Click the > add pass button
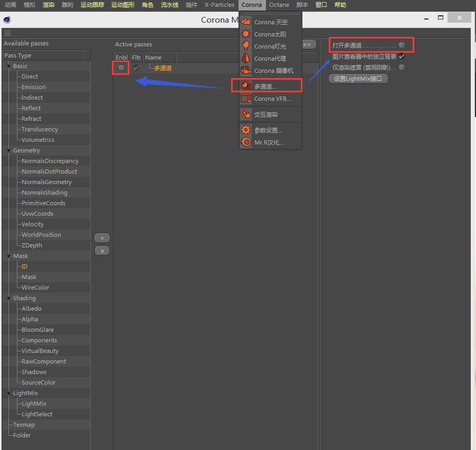Screen dimensions: 476x450 (102, 238)
